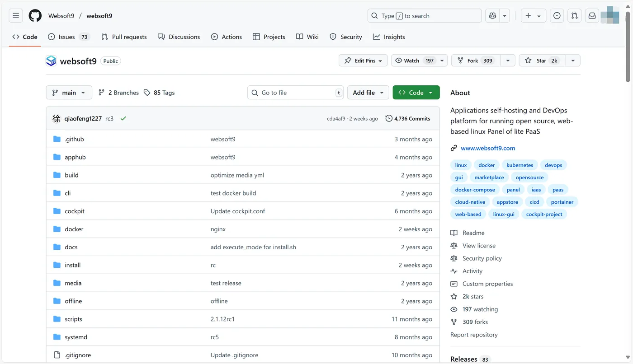Click the green commit verification checkmark
The height and width of the screenshot is (364, 633).
pos(123,118)
